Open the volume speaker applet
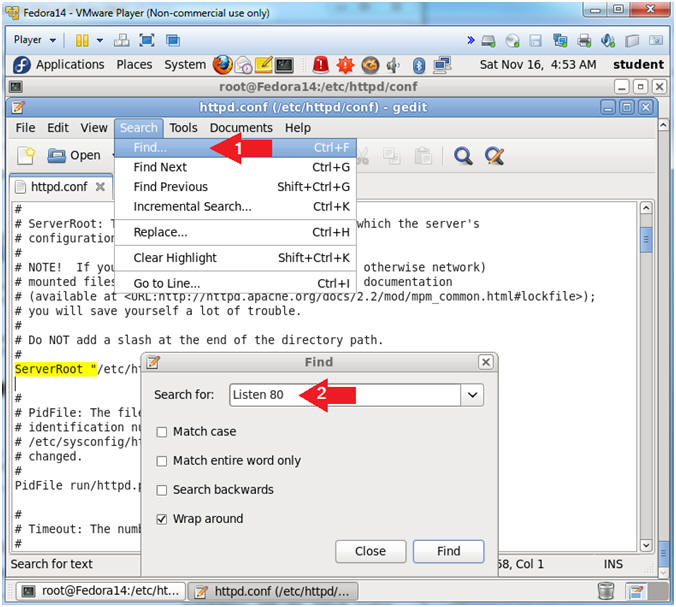Screen dimensions: 676x607 [x=393, y=65]
